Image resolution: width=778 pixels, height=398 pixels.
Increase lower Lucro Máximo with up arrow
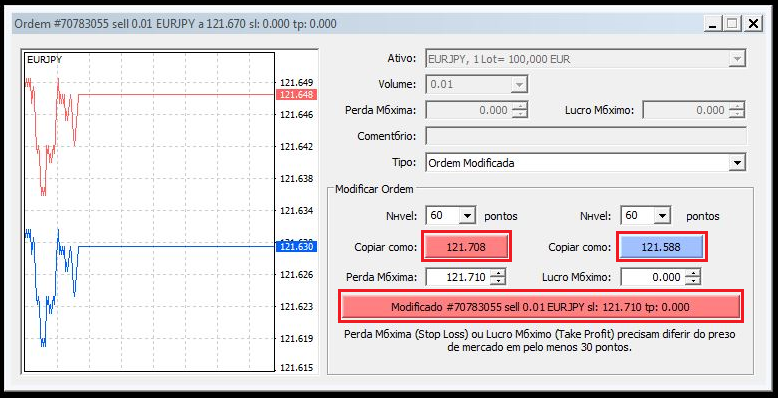[x=692, y=273]
